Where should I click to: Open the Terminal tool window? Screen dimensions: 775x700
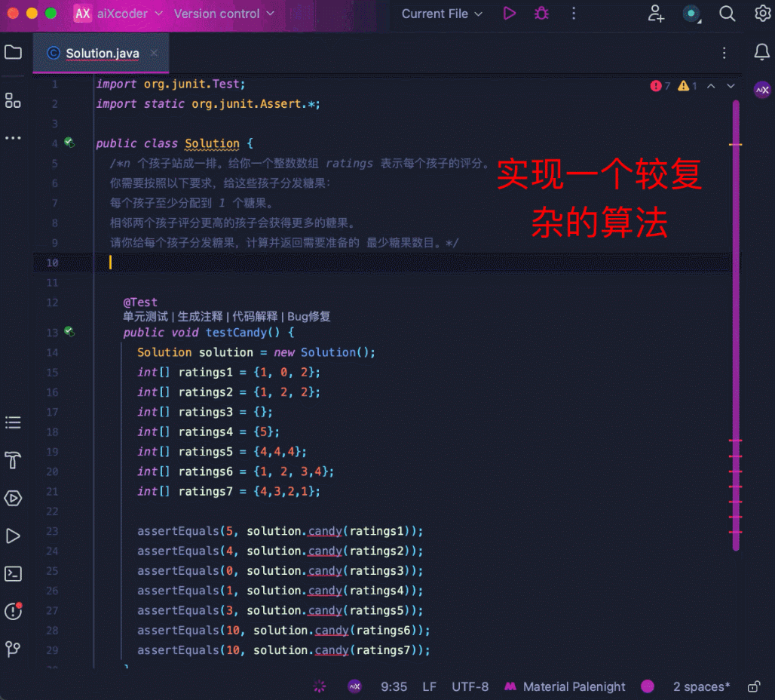tap(13, 574)
